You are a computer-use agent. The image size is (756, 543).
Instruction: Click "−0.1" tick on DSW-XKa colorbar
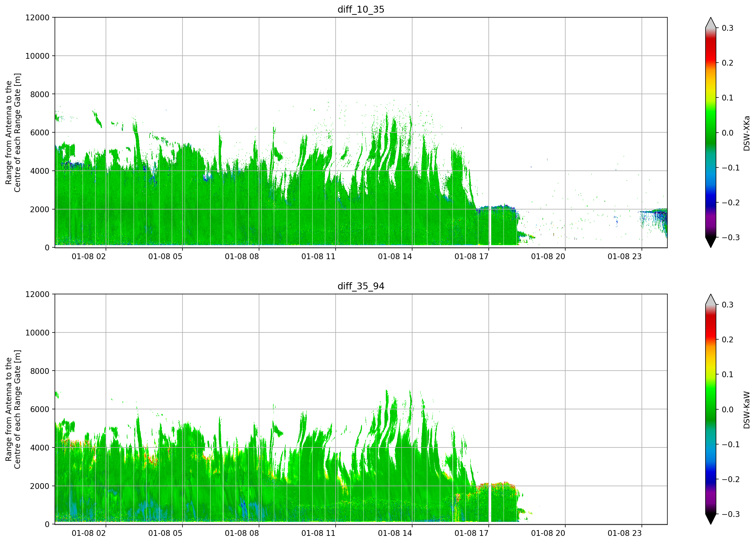(x=731, y=168)
